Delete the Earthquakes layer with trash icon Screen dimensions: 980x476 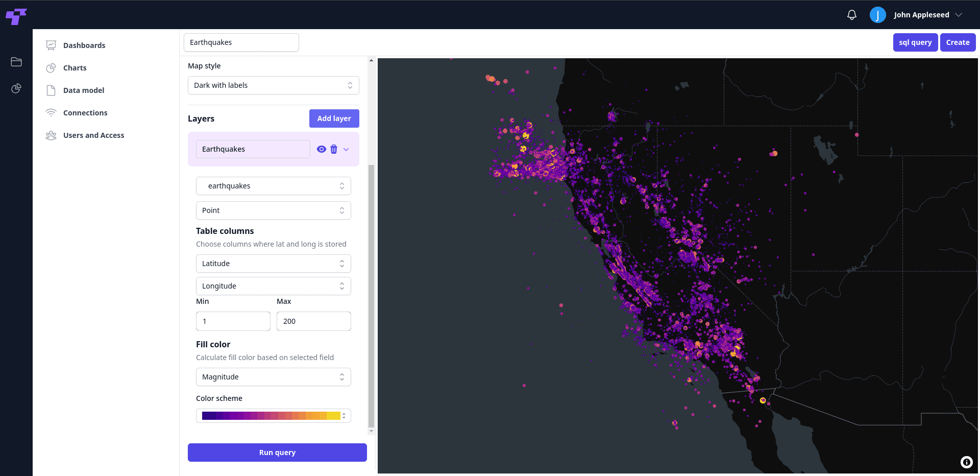point(334,149)
